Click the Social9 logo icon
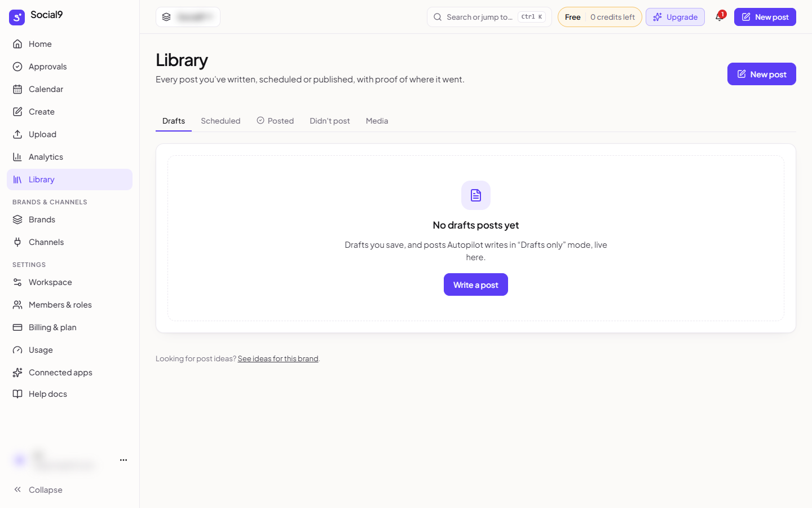This screenshot has width=812, height=508. pos(17,17)
